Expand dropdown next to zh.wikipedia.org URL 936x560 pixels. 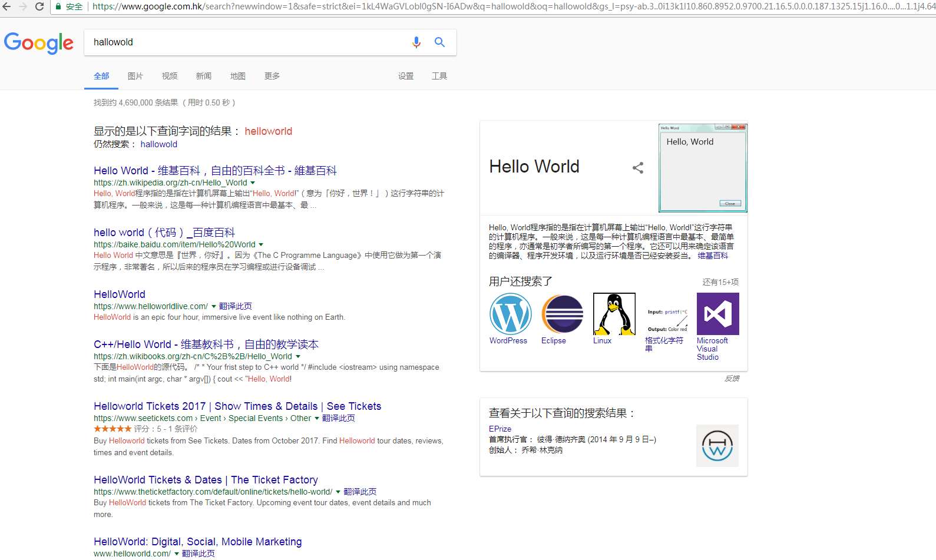pos(253,183)
